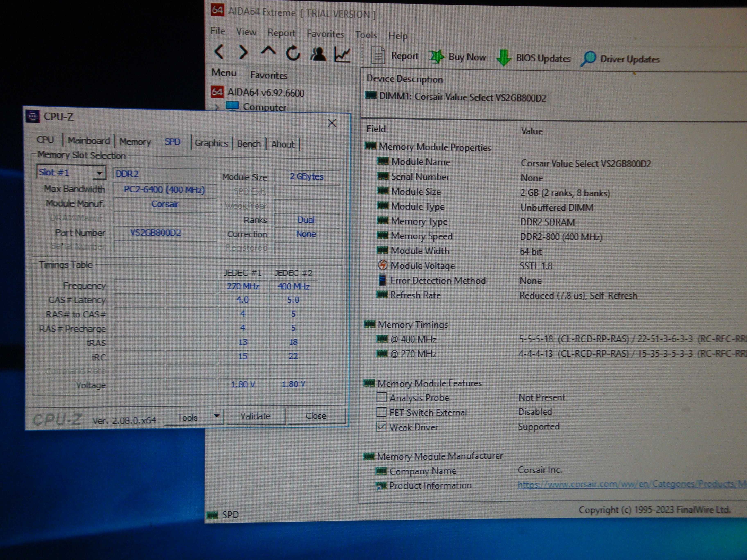Click the AIDA64 v6.92.6600 tree root icon
Screen dimensions: 747x560
coord(217,92)
